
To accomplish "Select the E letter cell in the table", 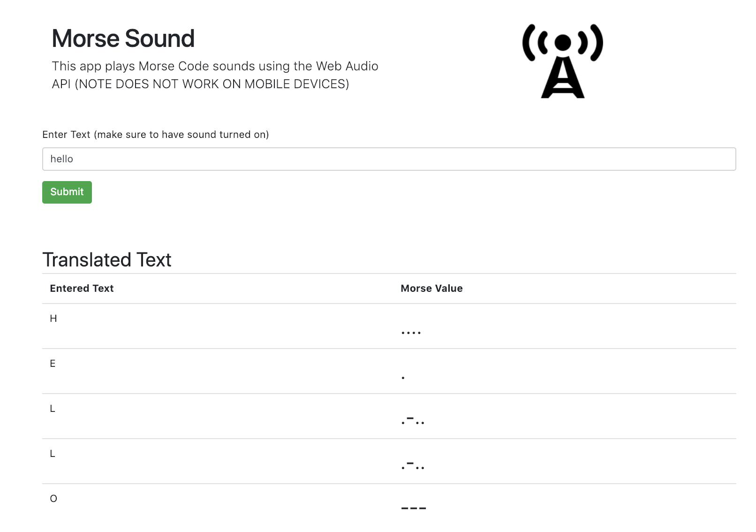I will 53,364.
